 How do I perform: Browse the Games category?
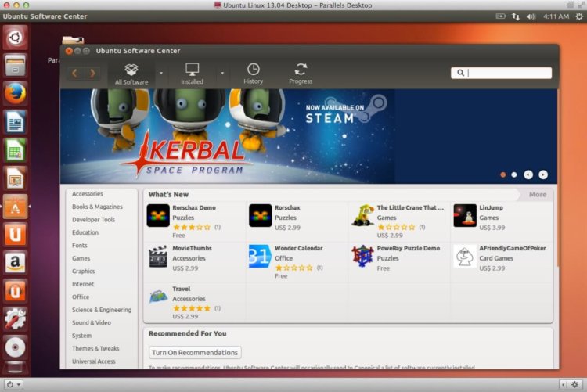[x=81, y=258]
